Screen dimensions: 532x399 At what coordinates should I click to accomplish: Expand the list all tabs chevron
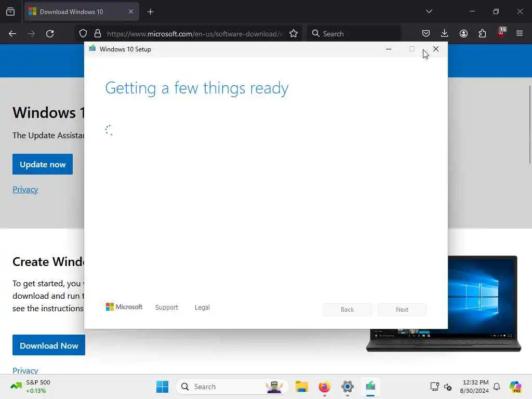[429, 11]
